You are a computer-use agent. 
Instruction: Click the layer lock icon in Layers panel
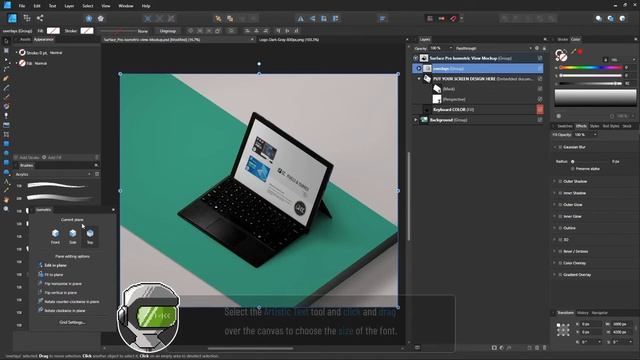pos(544,48)
